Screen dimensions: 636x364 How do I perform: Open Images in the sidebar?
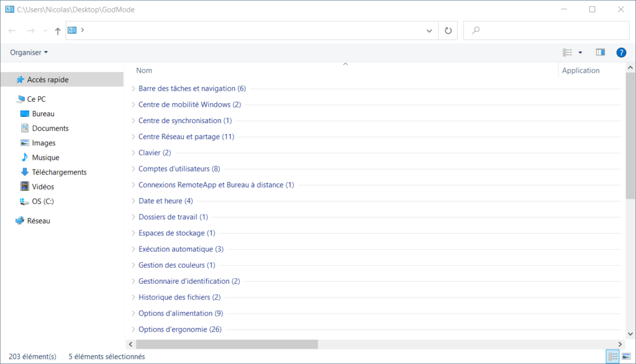(x=43, y=143)
